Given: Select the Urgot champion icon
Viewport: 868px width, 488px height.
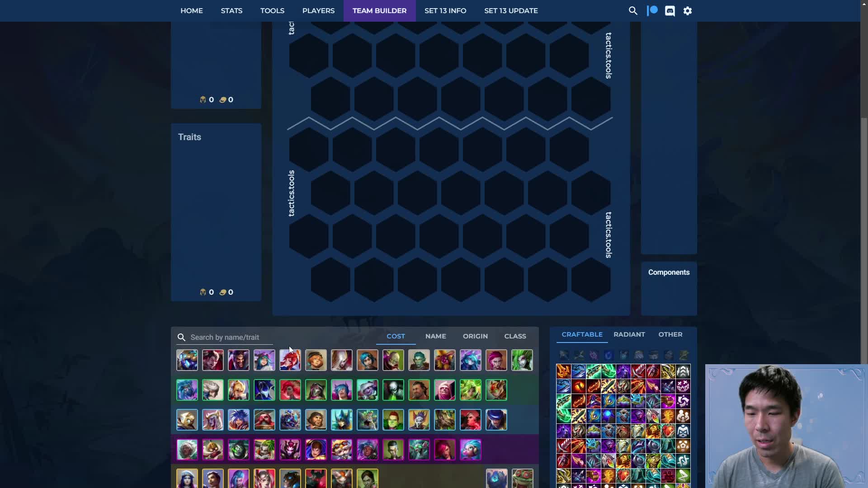Looking at the screenshot, I should [x=393, y=390].
